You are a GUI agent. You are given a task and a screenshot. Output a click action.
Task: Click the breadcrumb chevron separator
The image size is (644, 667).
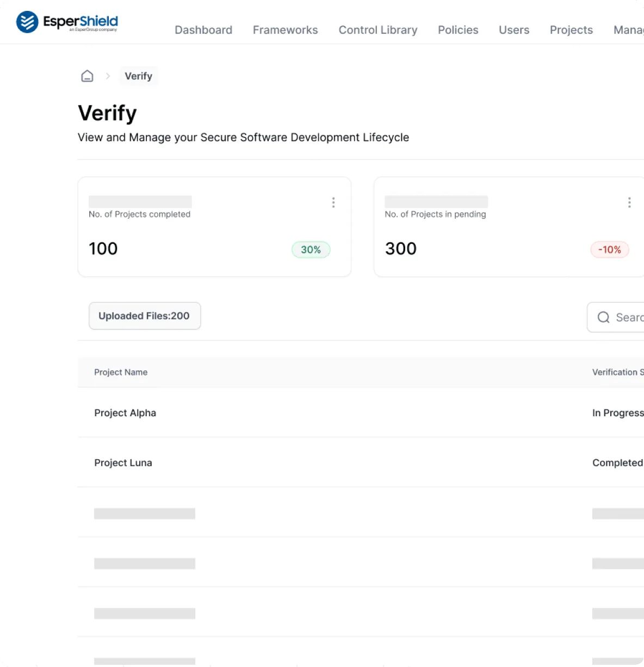[x=108, y=76]
